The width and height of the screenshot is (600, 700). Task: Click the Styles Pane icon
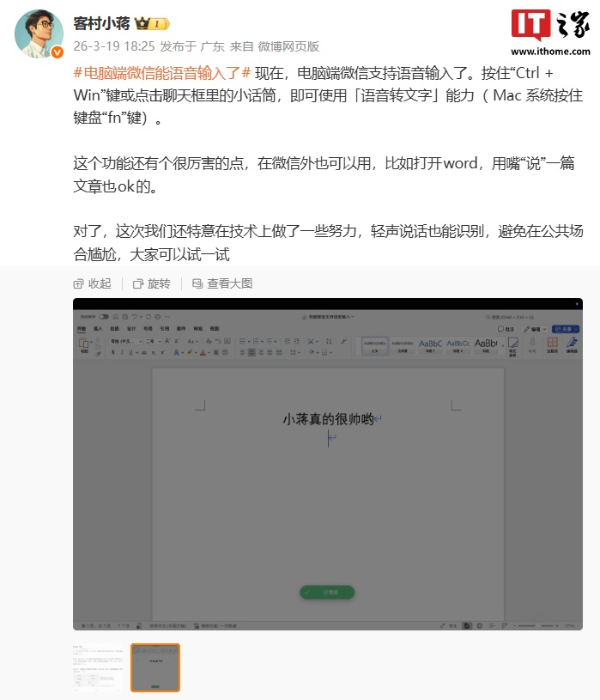pyautogui.click(x=513, y=343)
